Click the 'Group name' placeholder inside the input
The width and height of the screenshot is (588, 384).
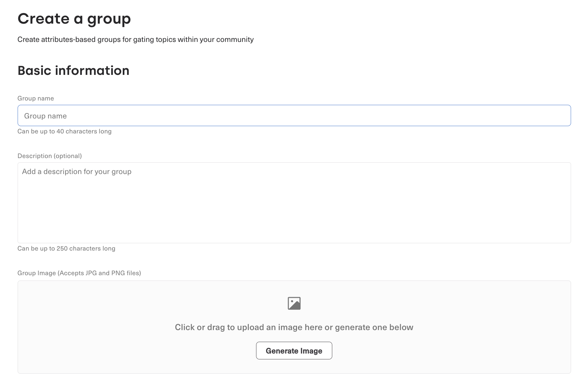[x=46, y=116]
